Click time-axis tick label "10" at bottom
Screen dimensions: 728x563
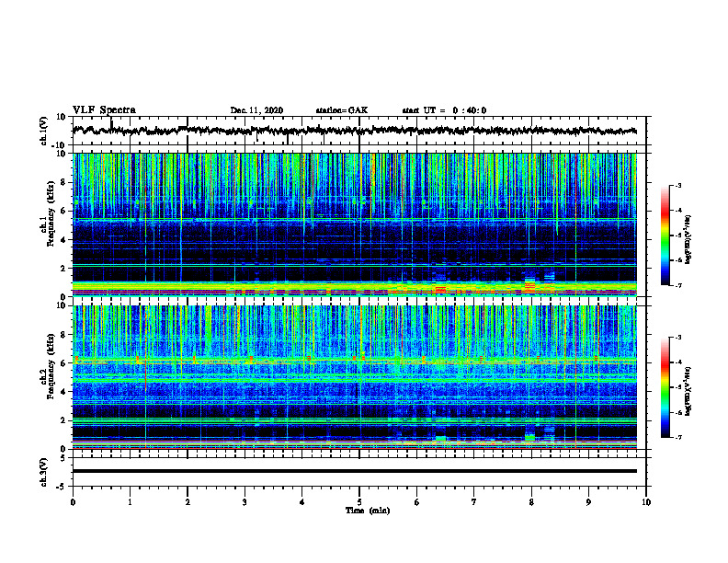tap(646, 502)
